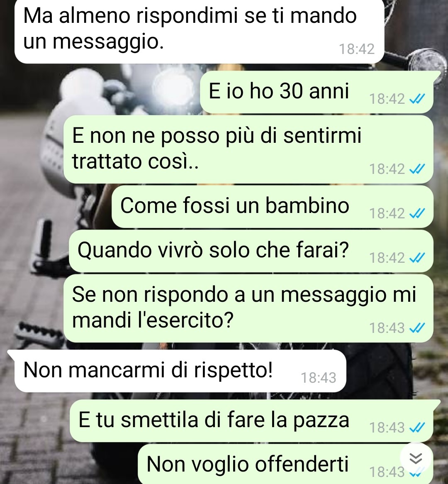The height and width of the screenshot is (484, 448).
Task: Tap 'Quando vivrò solo che farai?' bubble
Action: tap(251, 251)
